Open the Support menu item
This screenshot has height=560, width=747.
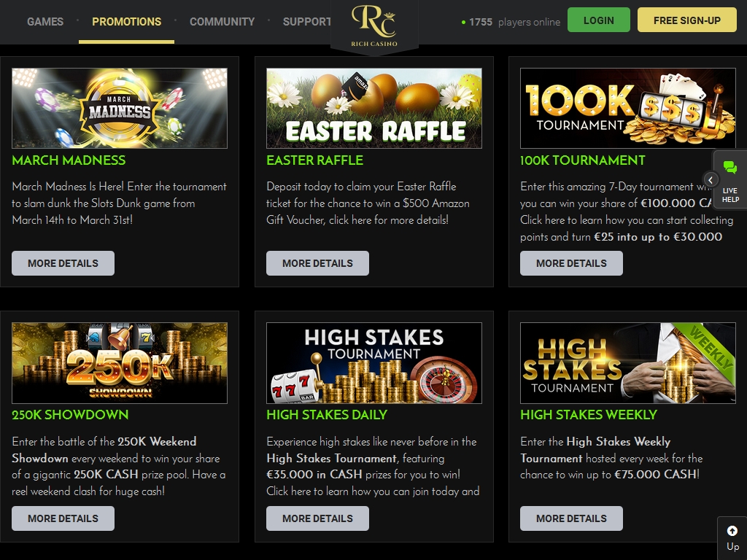point(307,21)
